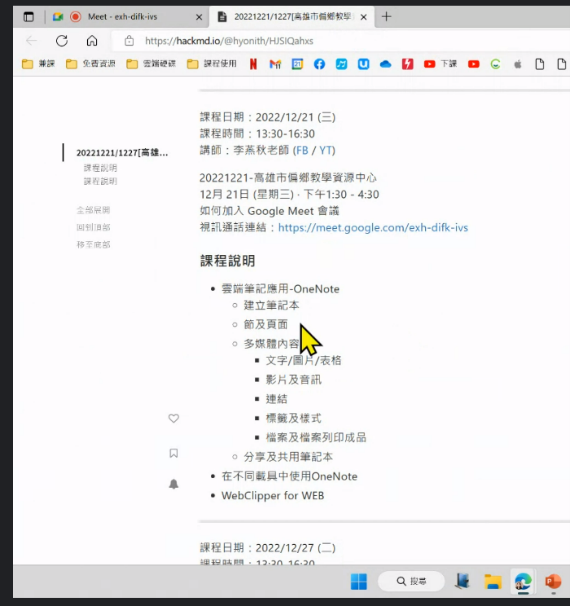Toggle note notifications bell
The height and width of the screenshot is (606, 570).
[174, 484]
